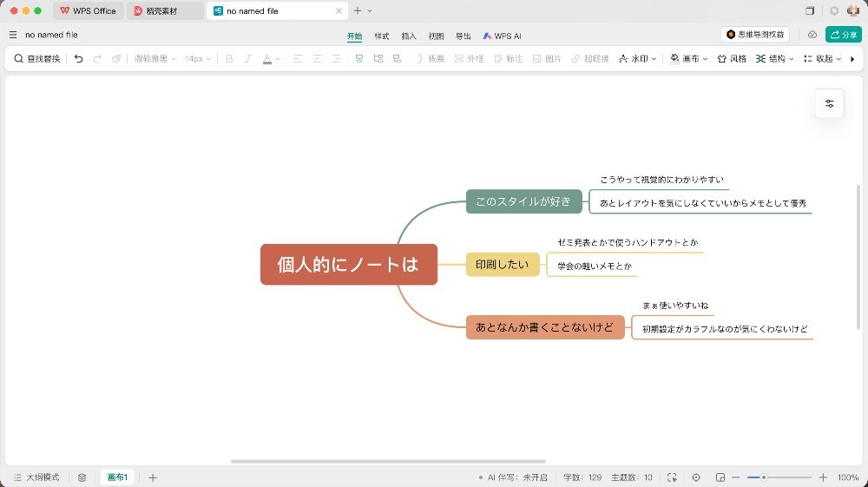Toggle Bold formatting

click(x=228, y=59)
